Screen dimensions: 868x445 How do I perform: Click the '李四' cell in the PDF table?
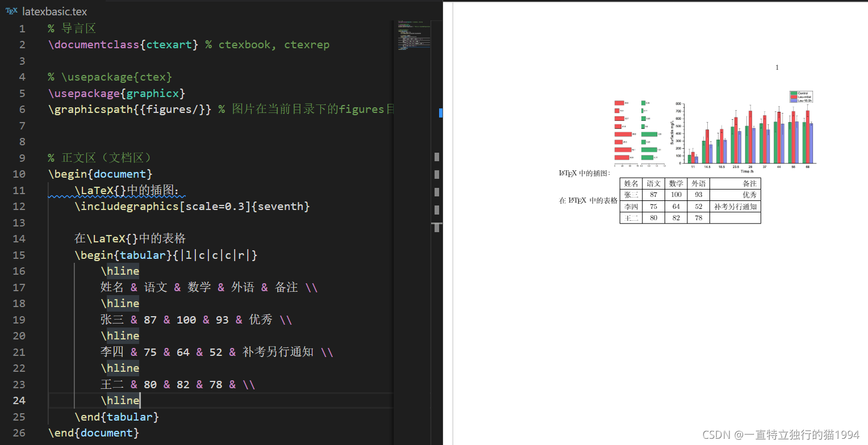pyautogui.click(x=631, y=207)
